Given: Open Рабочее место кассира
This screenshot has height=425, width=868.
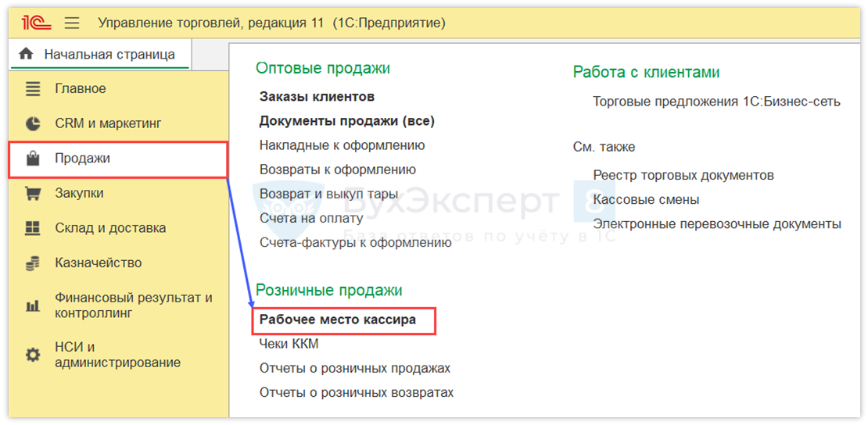Looking at the screenshot, I should click(x=338, y=320).
